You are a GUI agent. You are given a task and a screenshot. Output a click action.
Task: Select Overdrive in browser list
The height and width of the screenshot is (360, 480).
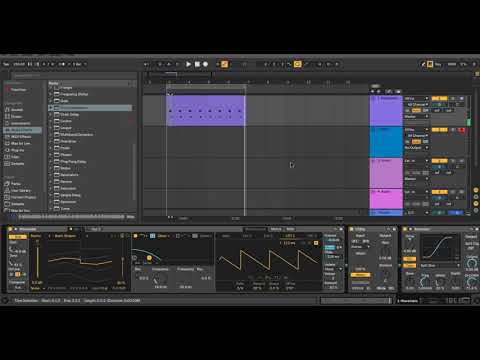68,141
